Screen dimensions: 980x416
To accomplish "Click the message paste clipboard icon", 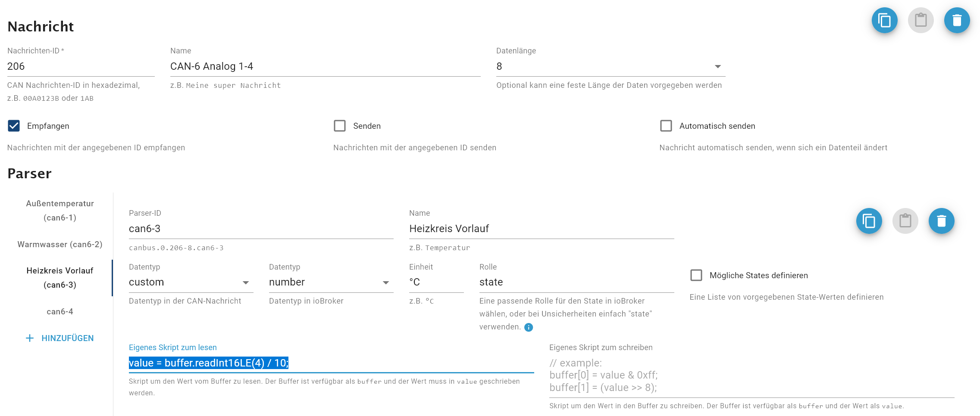I will tap(921, 20).
